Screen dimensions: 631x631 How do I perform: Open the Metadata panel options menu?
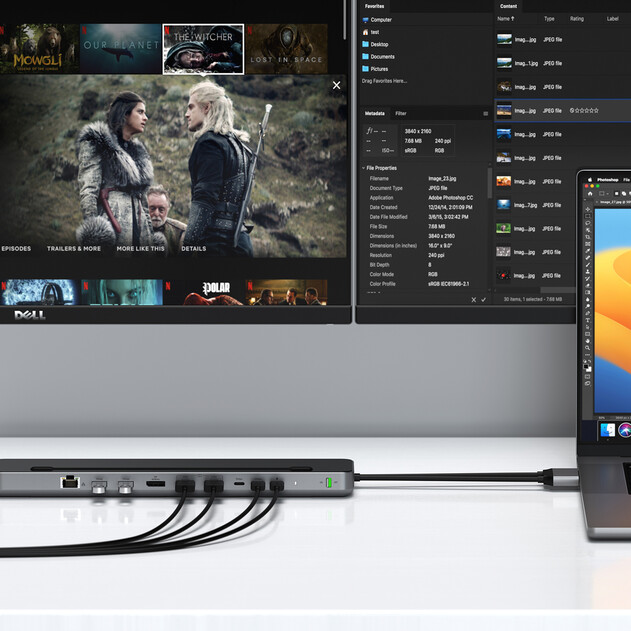pyautogui.click(x=486, y=113)
